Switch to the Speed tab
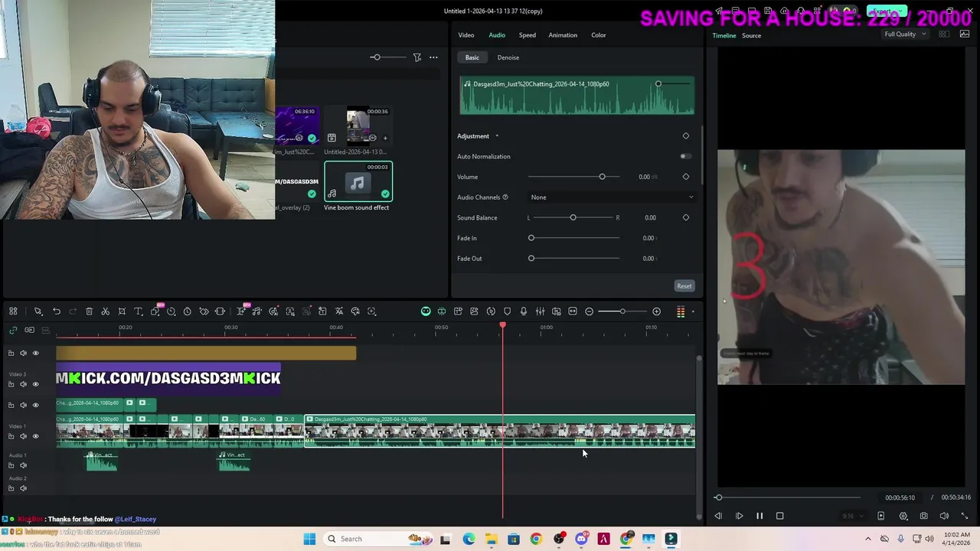Screen dimensions: 980x551 tap(528, 35)
